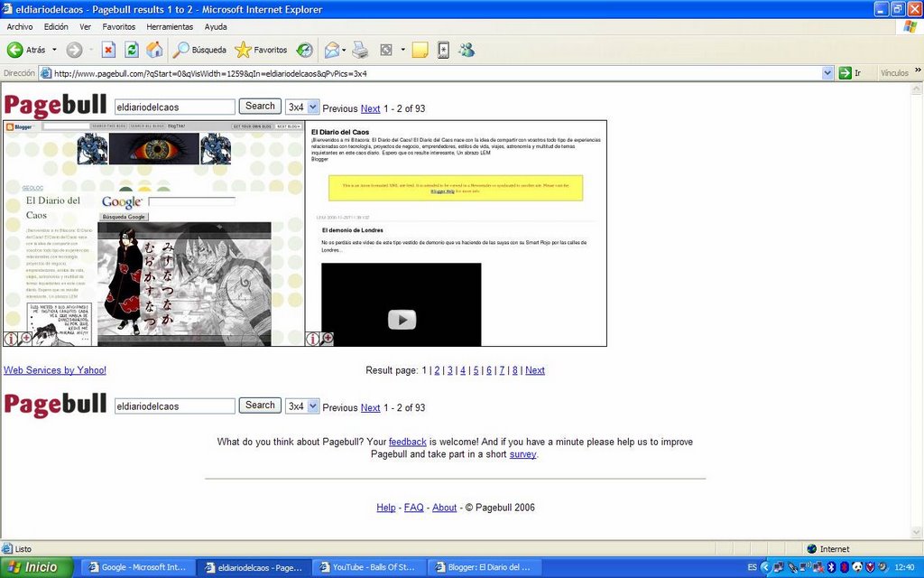
Task: Go to result page 2
Action: (x=437, y=370)
